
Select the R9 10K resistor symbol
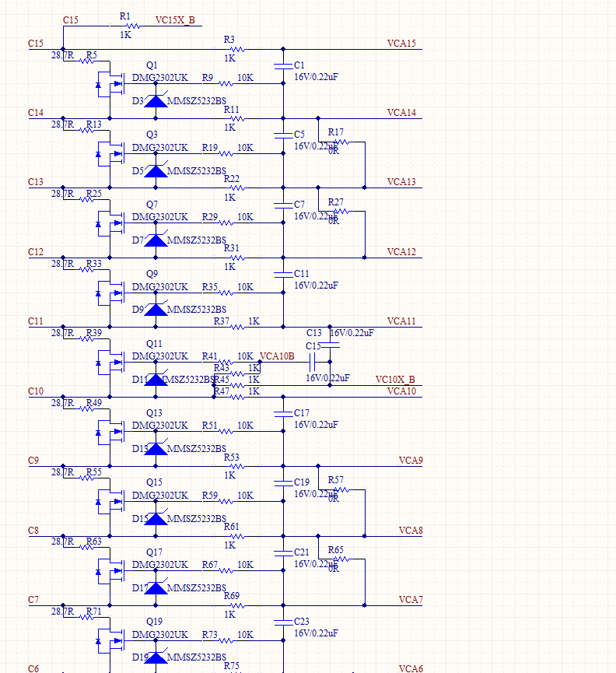click(x=226, y=83)
